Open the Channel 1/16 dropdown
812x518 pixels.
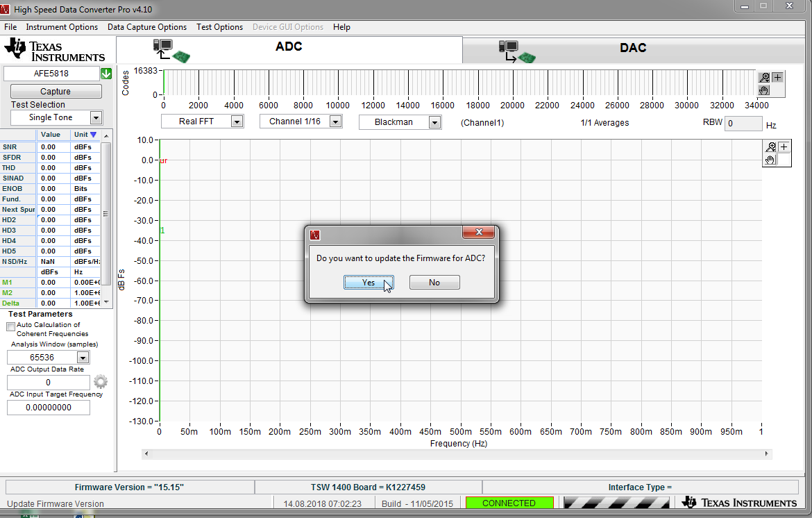point(336,122)
